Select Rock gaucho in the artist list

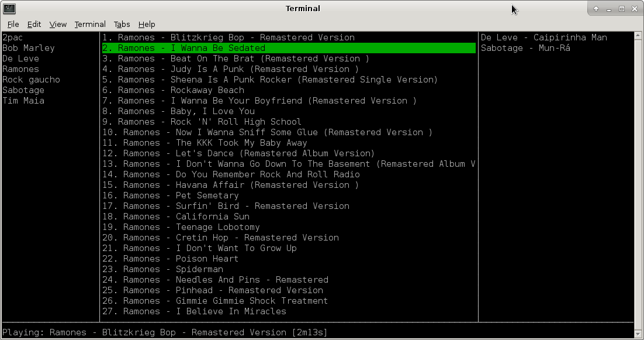click(x=31, y=80)
